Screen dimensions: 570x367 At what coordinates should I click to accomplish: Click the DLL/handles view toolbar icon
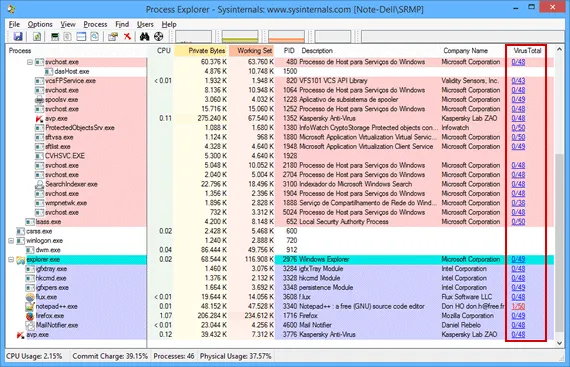click(x=95, y=36)
